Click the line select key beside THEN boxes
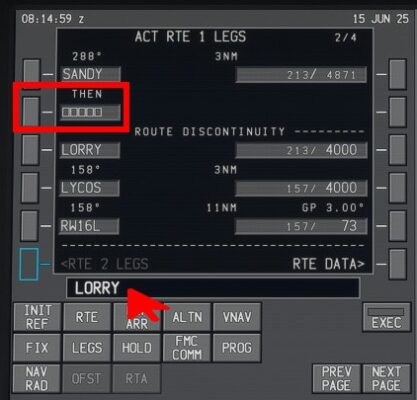The image size is (417, 400). tap(31, 112)
